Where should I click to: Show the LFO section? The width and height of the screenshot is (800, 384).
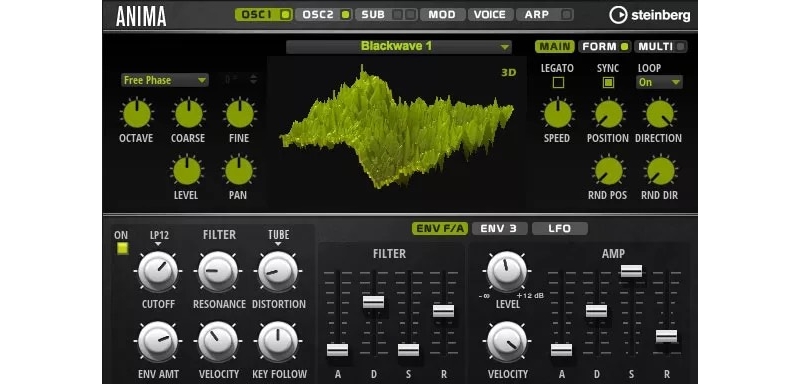560,228
